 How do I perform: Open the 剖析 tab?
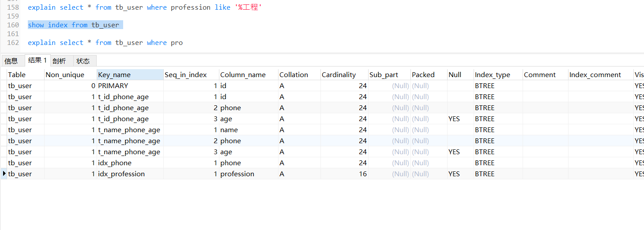59,61
